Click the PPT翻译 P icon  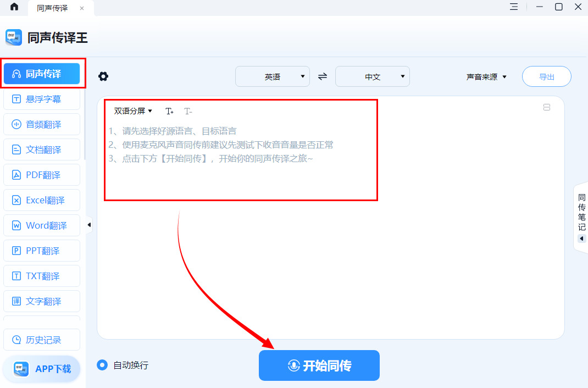coord(16,251)
